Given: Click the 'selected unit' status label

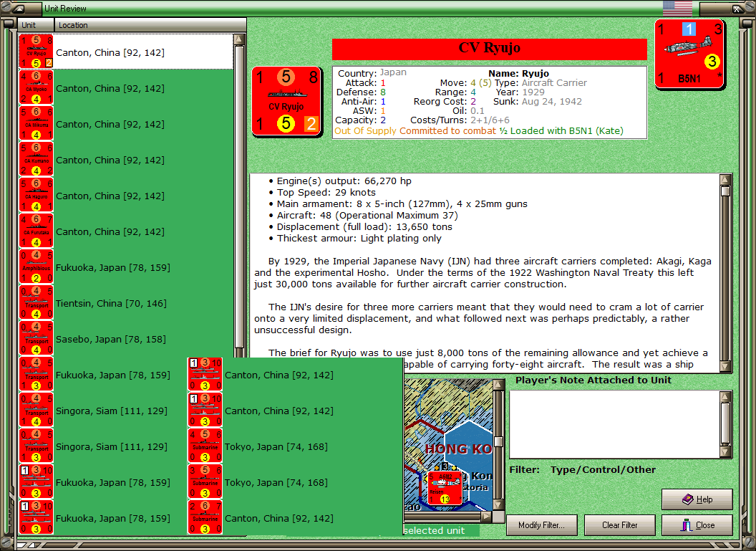Looking at the screenshot, I should click(434, 530).
